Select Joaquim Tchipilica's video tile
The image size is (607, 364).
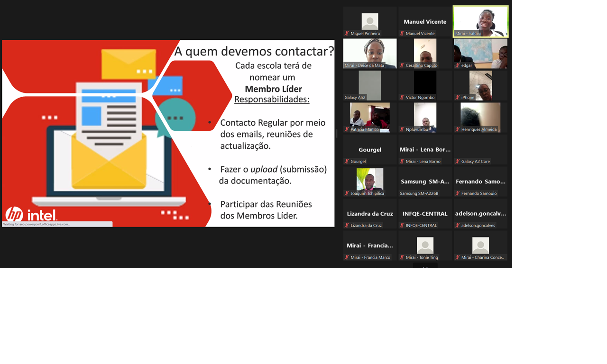click(370, 181)
